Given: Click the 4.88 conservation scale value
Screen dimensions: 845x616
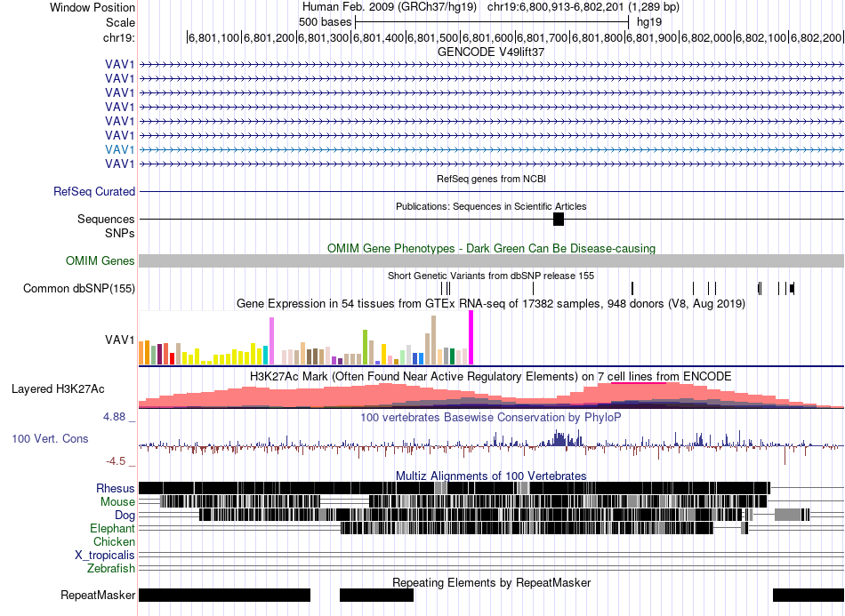Looking at the screenshot, I should coord(114,417).
